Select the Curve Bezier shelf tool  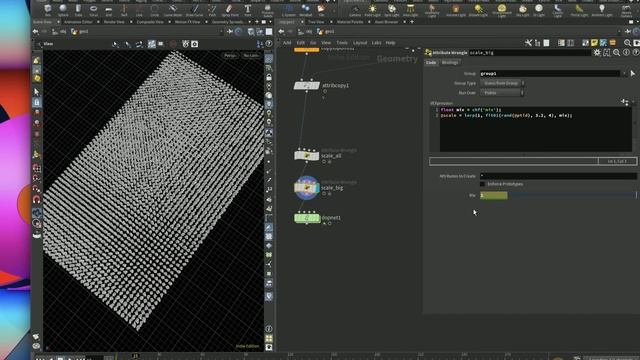[x=173, y=10]
